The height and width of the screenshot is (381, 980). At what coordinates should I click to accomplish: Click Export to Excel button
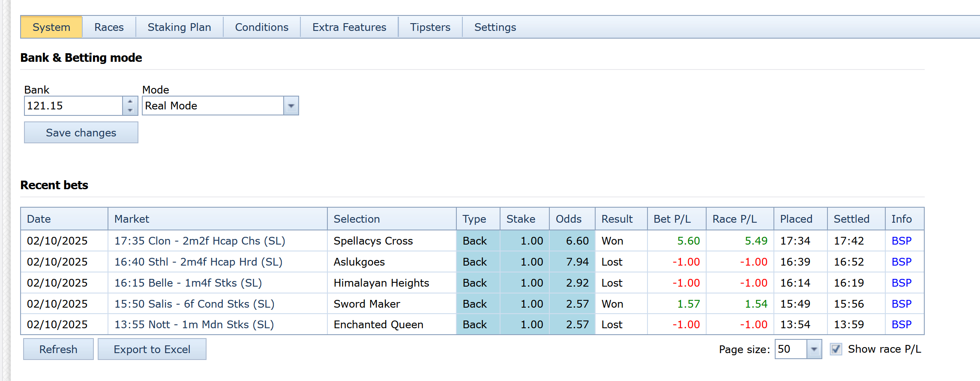(x=152, y=349)
